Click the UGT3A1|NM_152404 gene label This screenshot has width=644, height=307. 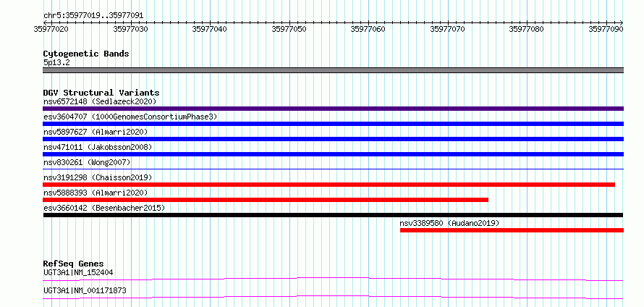[78, 272]
